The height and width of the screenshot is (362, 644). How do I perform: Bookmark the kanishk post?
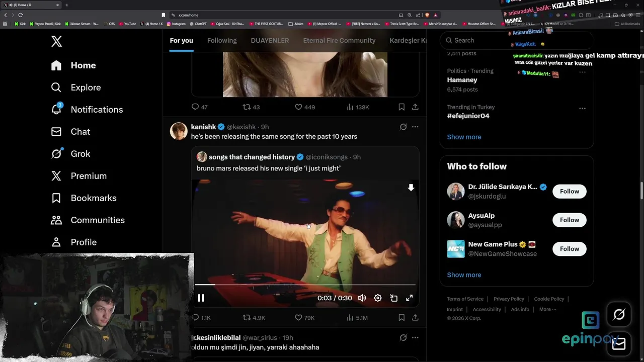point(401,318)
